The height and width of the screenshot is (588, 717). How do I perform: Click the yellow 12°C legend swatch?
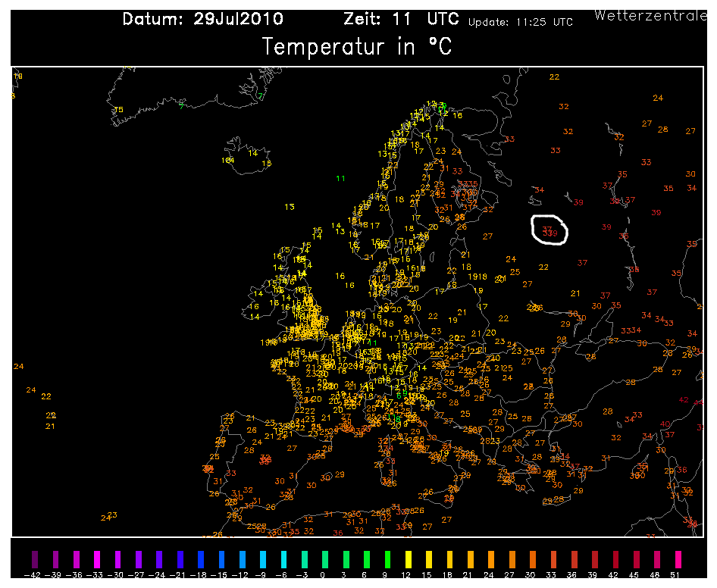tap(409, 560)
